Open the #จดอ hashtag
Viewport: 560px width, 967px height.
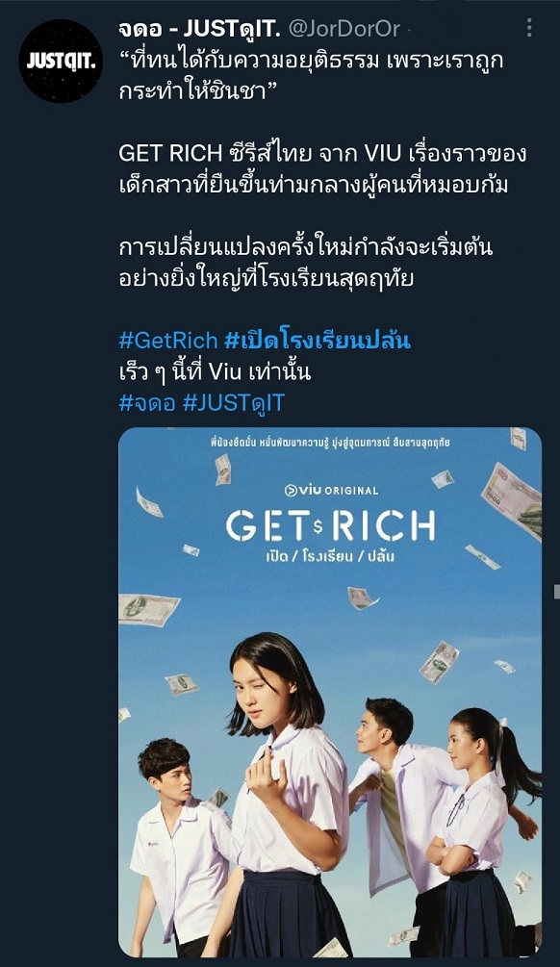(147, 403)
